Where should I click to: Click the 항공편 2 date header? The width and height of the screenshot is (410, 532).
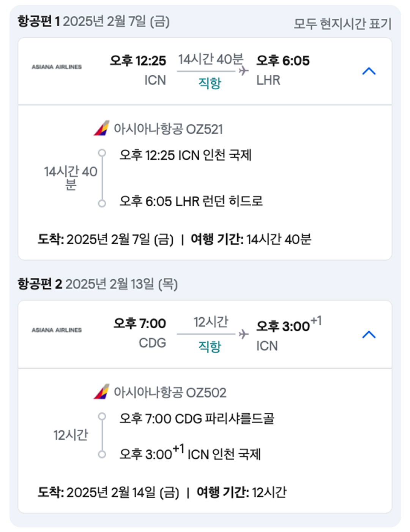[x=98, y=284]
